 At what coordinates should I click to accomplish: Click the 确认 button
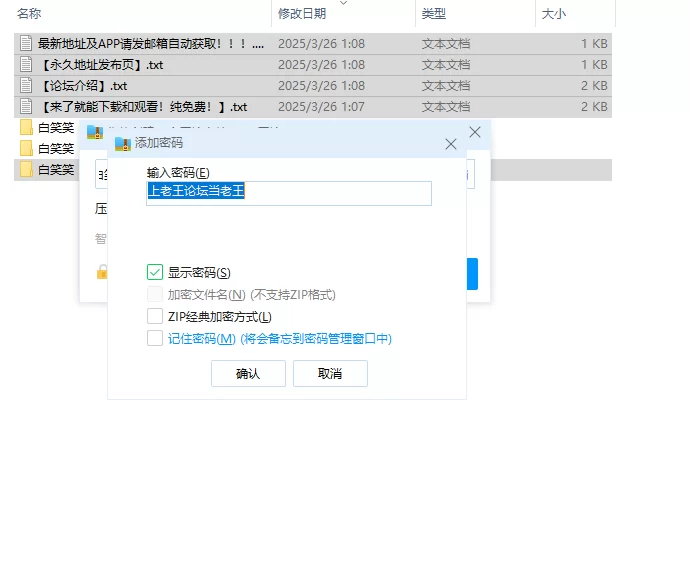pyautogui.click(x=248, y=373)
